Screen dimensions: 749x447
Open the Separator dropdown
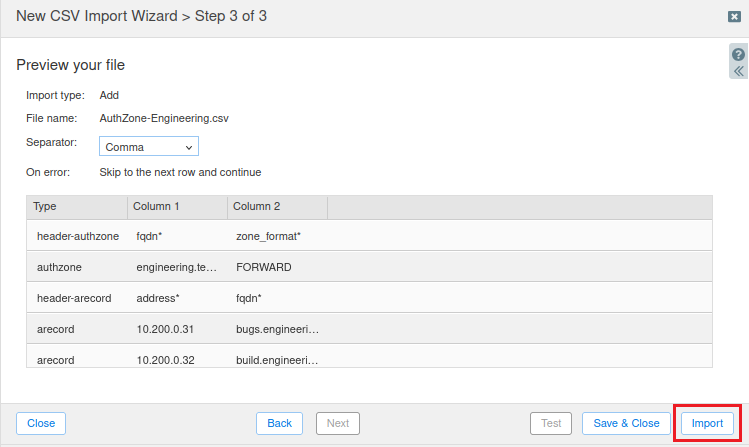point(149,147)
